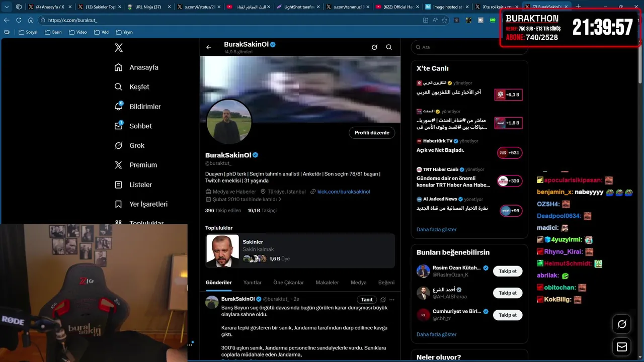Click the Ara search field

pyautogui.click(x=469, y=47)
